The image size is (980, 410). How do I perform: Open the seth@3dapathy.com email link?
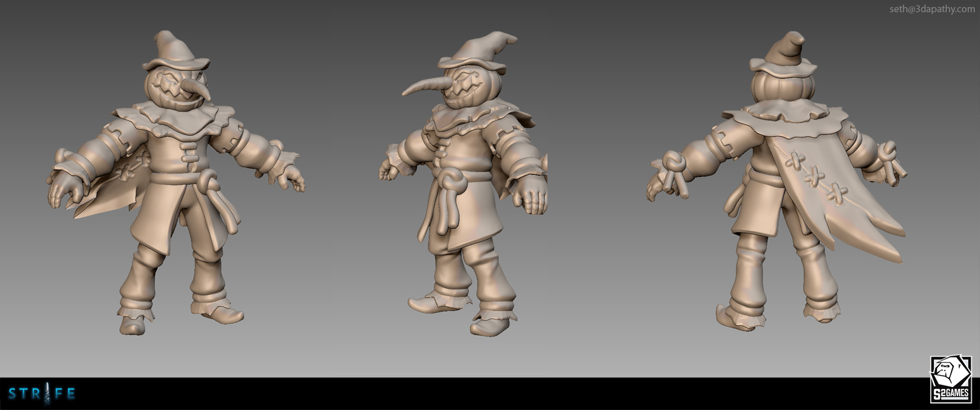pos(931,9)
